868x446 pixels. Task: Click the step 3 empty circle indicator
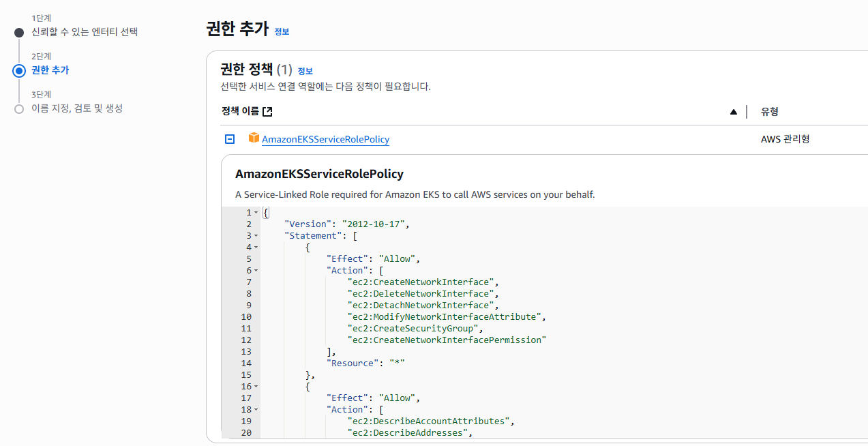pyautogui.click(x=19, y=108)
